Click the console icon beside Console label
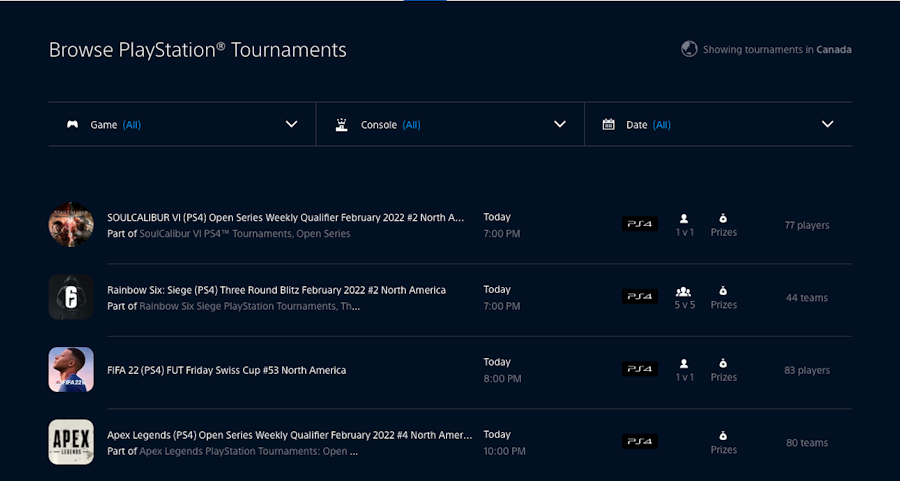The height and width of the screenshot is (481, 900). (342, 125)
